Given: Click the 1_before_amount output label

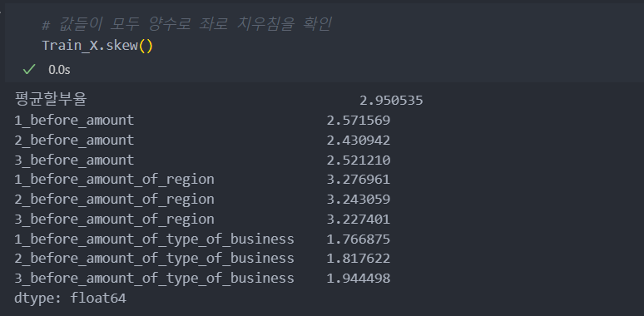Looking at the screenshot, I should [x=74, y=121].
